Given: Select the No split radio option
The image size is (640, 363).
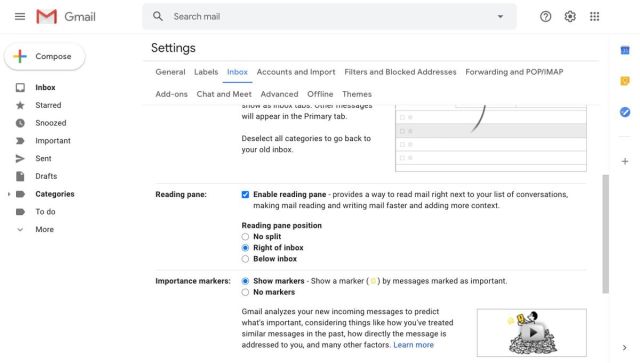Looking at the screenshot, I should pos(245,236).
